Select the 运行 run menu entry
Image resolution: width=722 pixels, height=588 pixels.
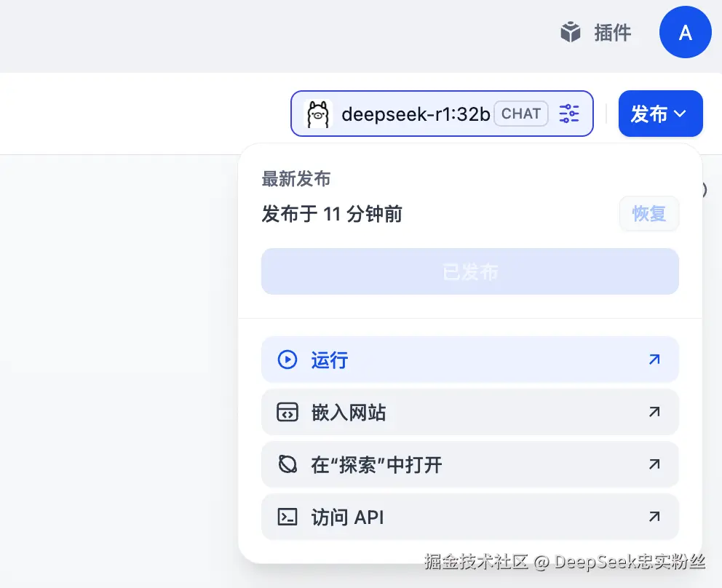coord(469,359)
